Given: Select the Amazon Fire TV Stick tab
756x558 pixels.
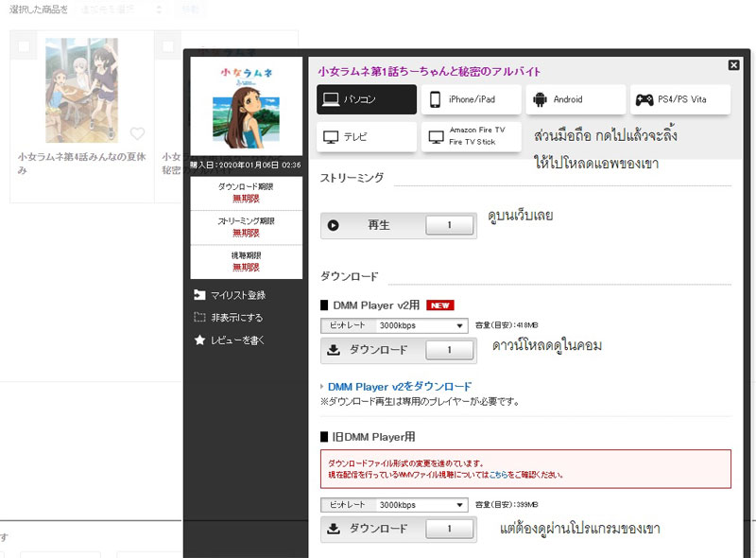Looking at the screenshot, I should [x=471, y=137].
